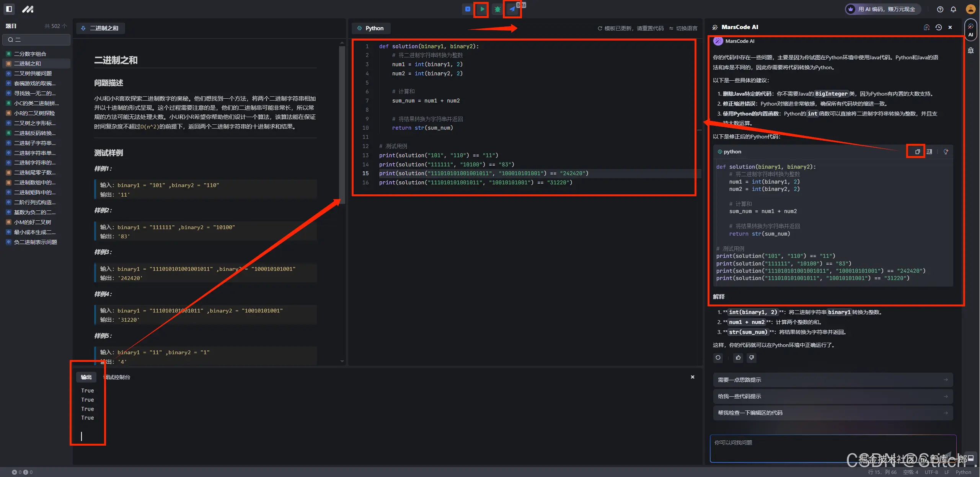Select the 输出 output tab

pyautogui.click(x=86, y=377)
